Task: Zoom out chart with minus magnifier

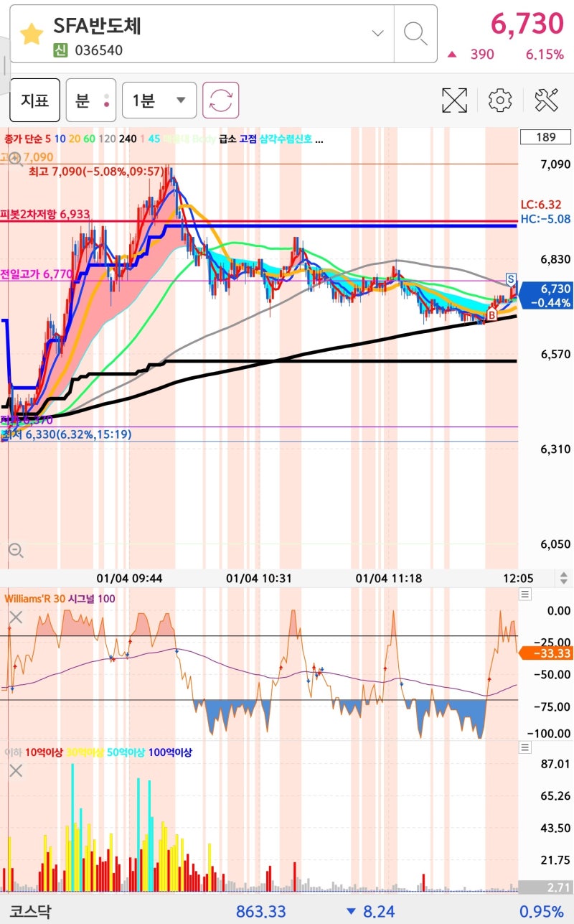Action: tap(16, 551)
